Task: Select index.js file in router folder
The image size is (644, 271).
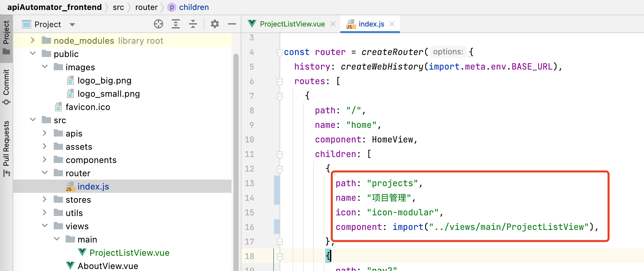Action: 122,186
